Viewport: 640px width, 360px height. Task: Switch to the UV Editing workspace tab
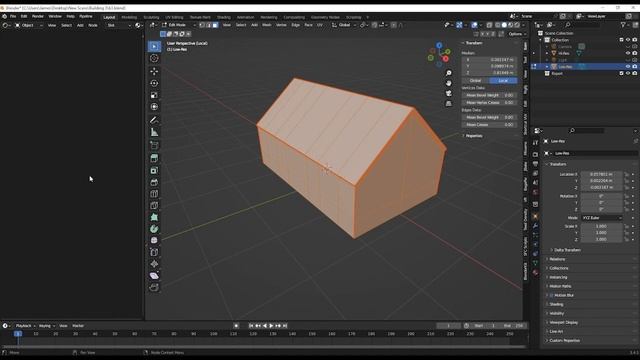point(174,17)
